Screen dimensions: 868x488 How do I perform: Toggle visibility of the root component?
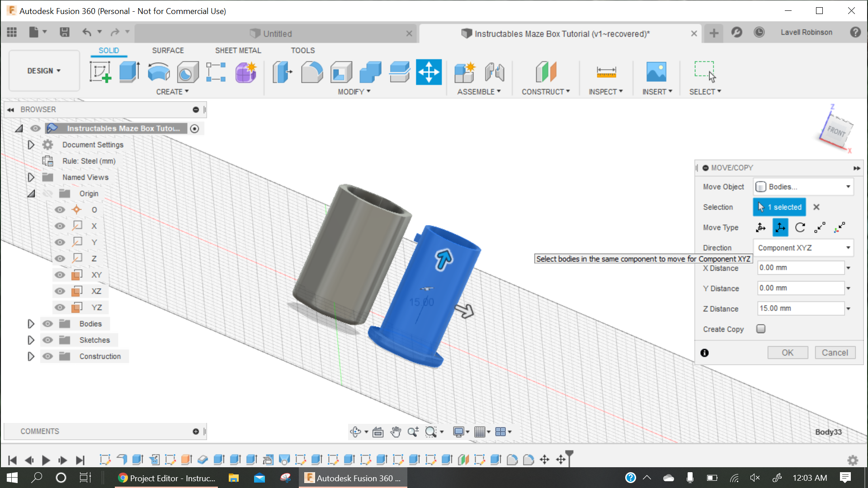pos(35,128)
